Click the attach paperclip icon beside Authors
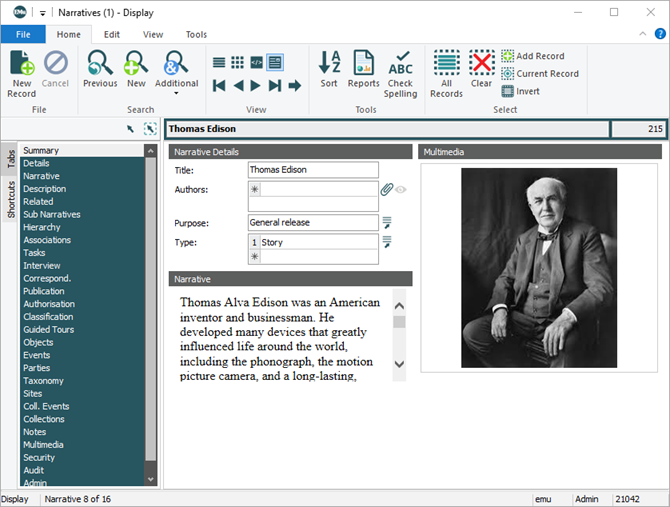Image resolution: width=670 pixels, height=507 pixels. click(x=387, y=189)
